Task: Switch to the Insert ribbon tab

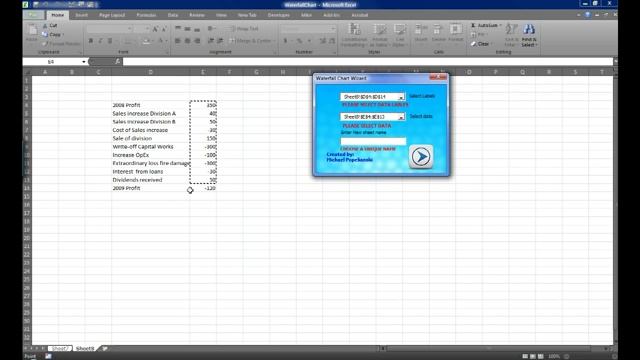Action: (82, 15)
